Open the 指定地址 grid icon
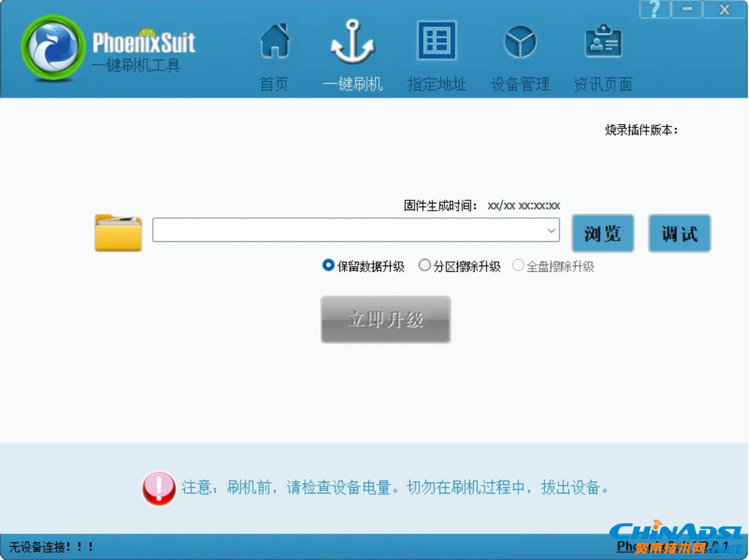 pyautogui.click(x=436, y=41)
